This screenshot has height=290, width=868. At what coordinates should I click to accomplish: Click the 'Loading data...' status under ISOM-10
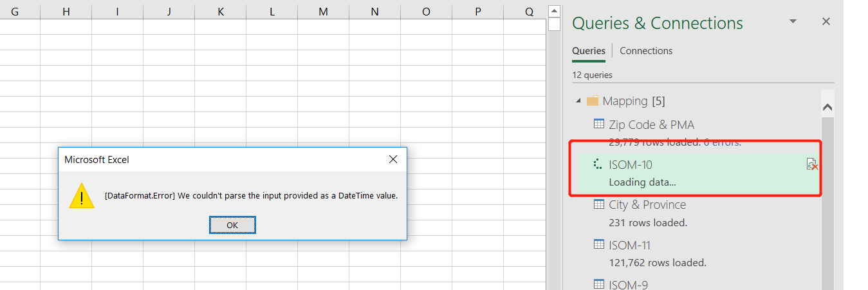point(642,182)
